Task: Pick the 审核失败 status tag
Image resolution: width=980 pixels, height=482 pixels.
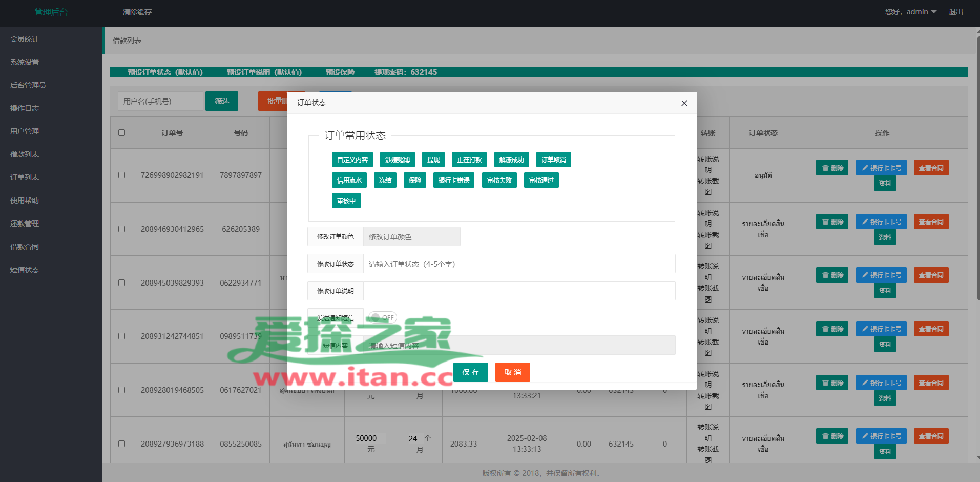Action: pyautogui.click(x=499, y=180)
